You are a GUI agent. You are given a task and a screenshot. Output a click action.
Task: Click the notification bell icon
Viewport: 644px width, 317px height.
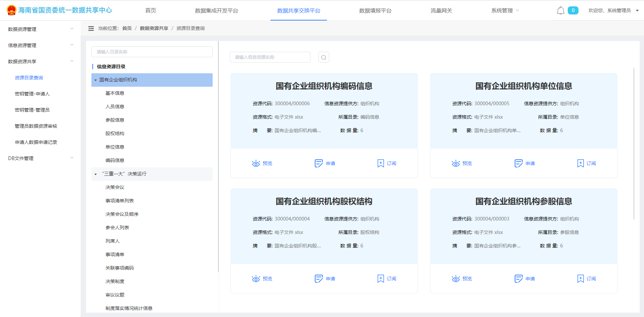coord(560,11)
